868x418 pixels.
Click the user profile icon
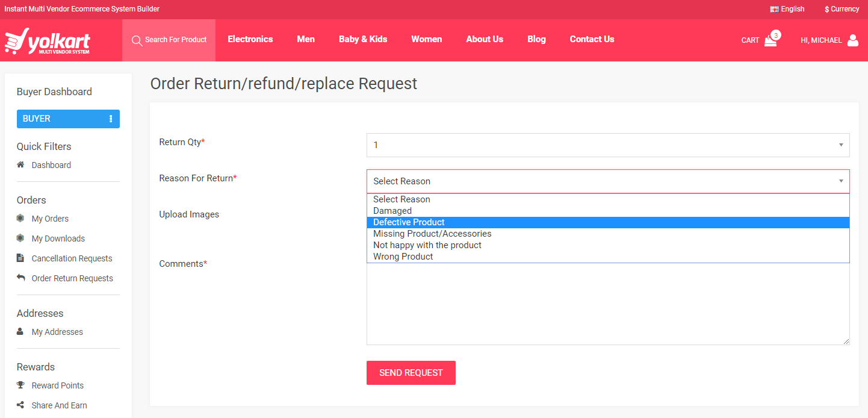click(x=852, y=40)
